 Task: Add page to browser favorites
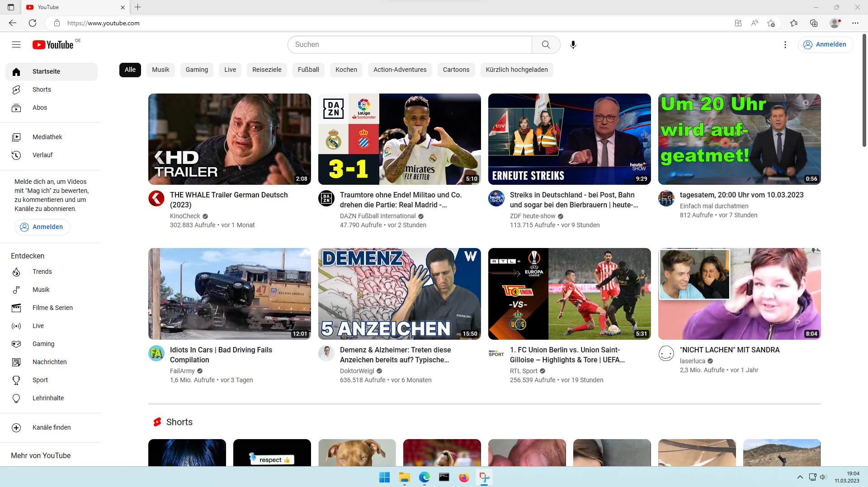(x=771, y=23)
